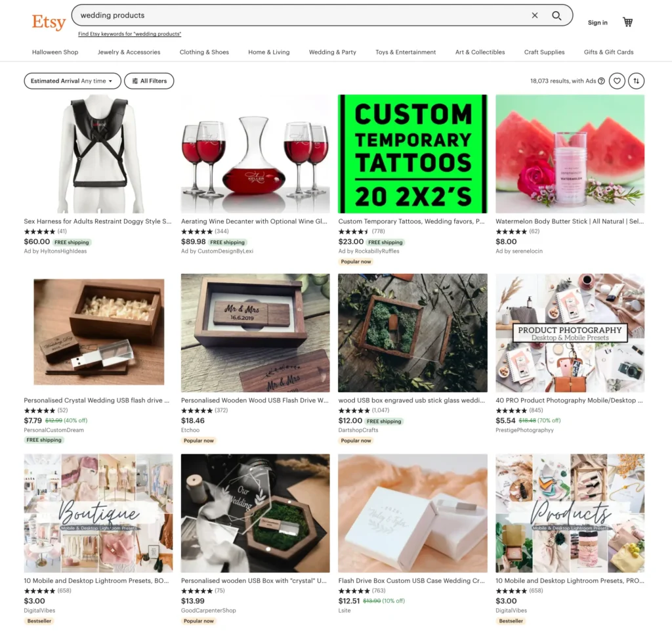The width and height of the screenshot is (672, 633).
Task: Open the Watermelon Body Butter Stick image
Action: (570, 154)
